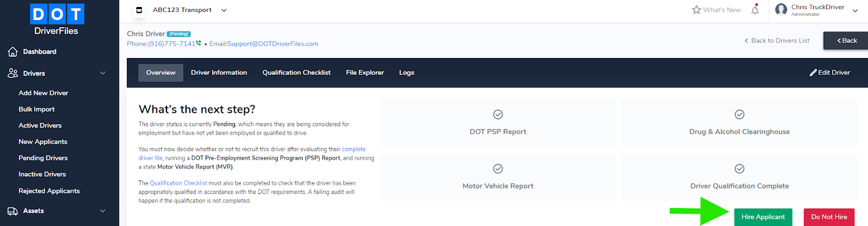Click the company building icon beside ABC123 Transport
The width and height of the screenshot is (868, 226).
click(139, 10)
